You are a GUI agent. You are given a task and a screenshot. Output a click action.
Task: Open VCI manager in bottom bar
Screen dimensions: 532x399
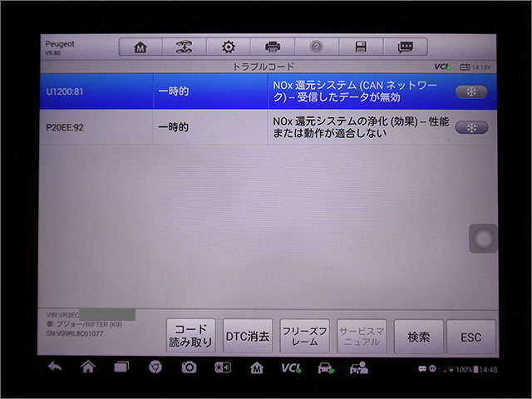click(x=291, y=368)
